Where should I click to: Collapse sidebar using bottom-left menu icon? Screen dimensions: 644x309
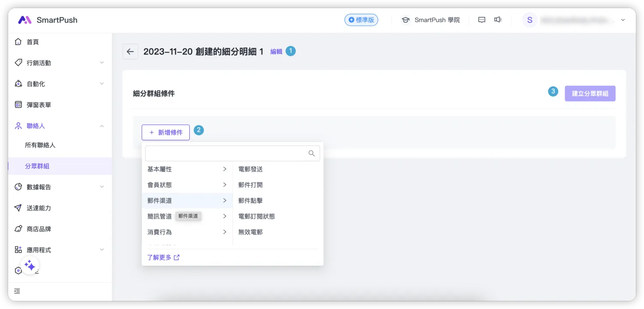coord(17,291)
